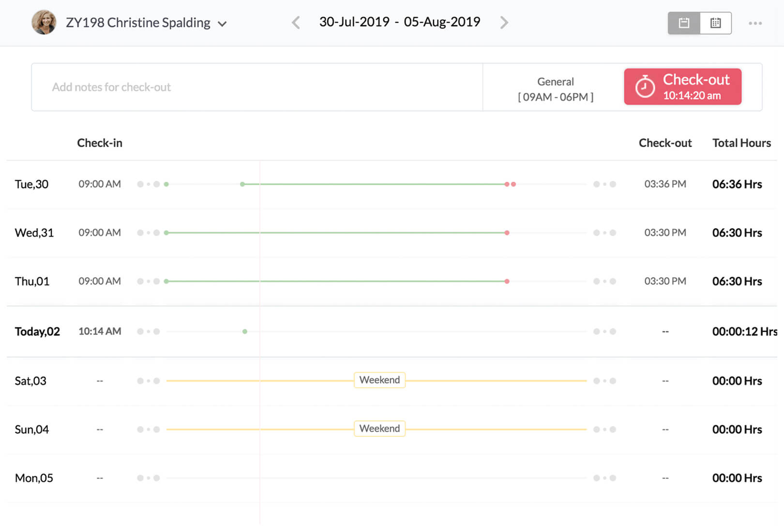
Task: Select Today's green check-in marker
Action: [245, 332]
